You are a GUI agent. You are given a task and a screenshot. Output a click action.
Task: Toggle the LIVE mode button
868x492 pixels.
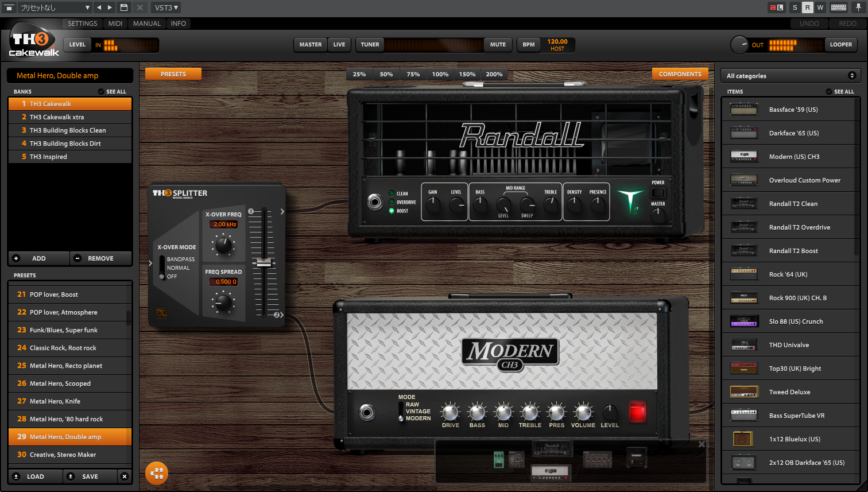[339, 45]
